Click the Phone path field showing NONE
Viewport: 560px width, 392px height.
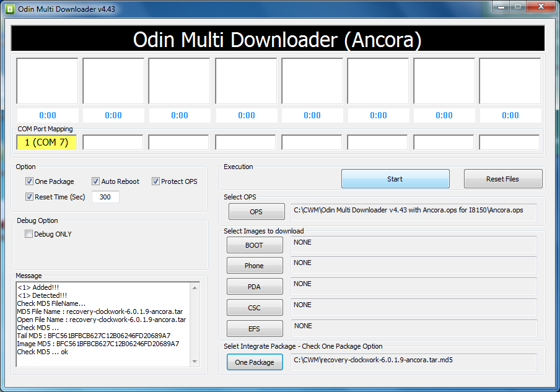pos(414,265)
